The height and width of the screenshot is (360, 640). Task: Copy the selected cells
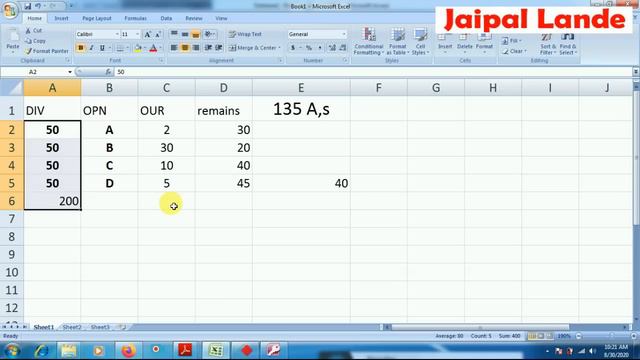(35, 41)
